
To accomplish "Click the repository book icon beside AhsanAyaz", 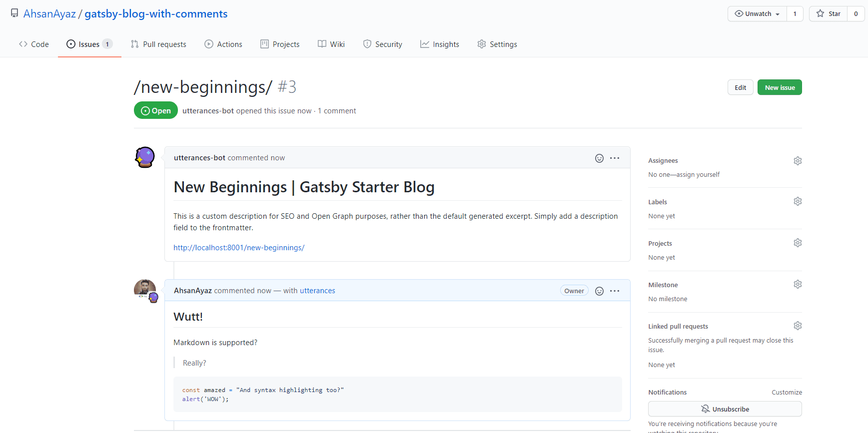I will coord(14,13).
